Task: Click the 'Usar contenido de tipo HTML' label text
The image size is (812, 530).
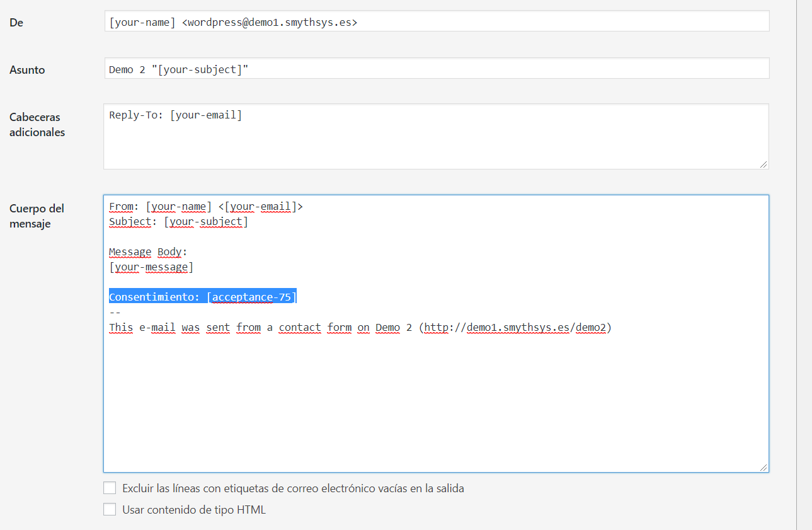Action: point(194,510)
